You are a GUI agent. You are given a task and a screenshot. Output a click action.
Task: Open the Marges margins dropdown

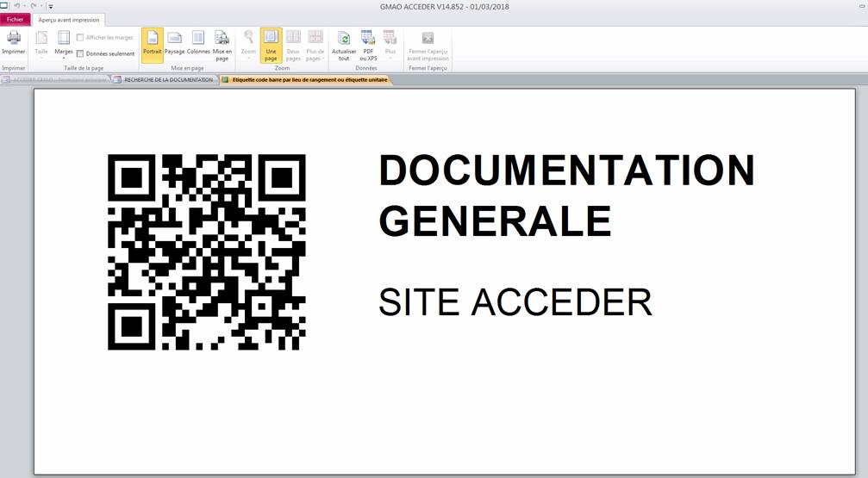click(x=64, y=44)
